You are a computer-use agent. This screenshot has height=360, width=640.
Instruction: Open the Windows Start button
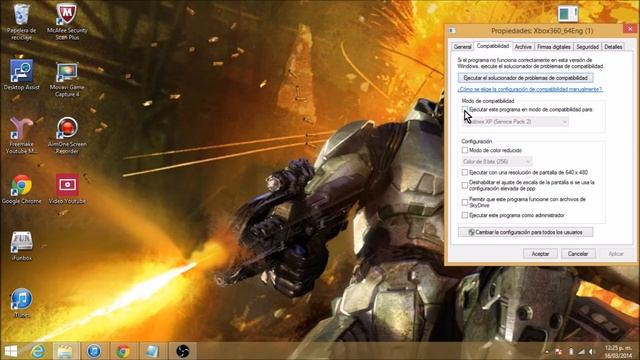point(11,351)
